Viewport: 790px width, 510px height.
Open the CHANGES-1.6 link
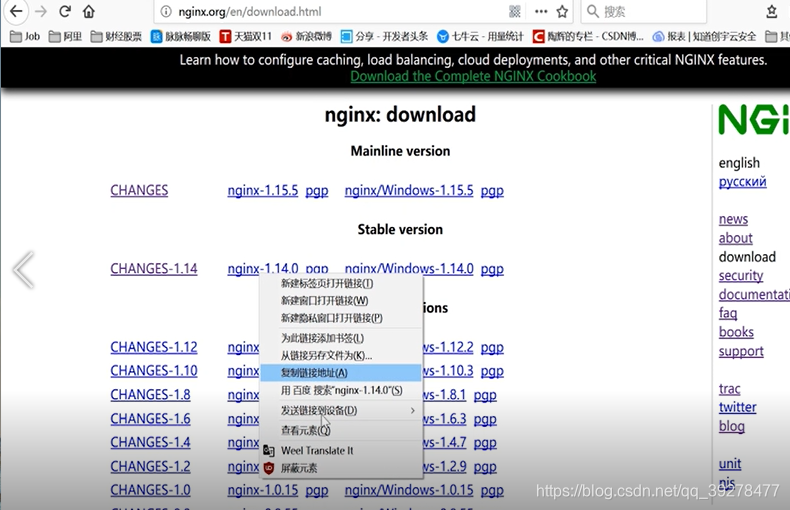(150, 419)
